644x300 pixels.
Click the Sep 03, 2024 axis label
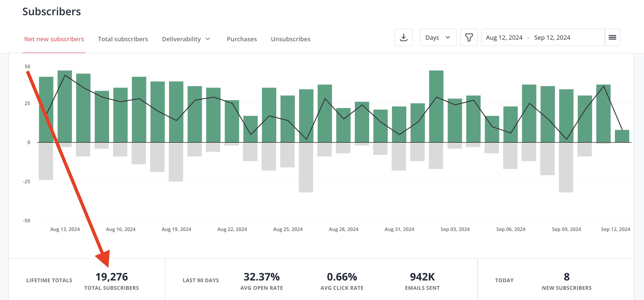point(455,229)
